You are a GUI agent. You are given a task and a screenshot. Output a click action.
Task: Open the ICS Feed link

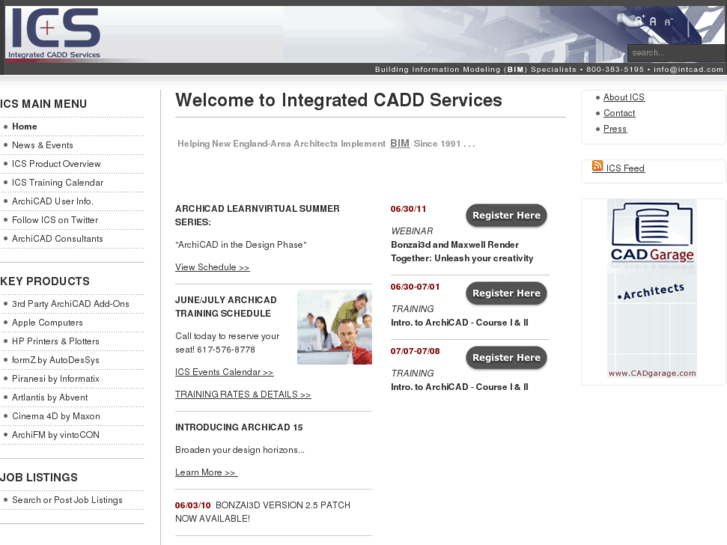point(625,168)
